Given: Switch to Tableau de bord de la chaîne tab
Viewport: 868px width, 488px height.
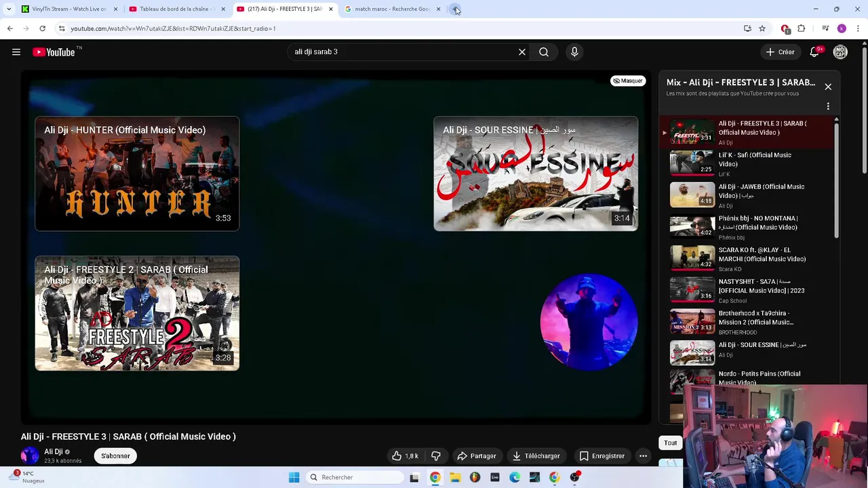Looking at the screenshot, I should [178, 9].
